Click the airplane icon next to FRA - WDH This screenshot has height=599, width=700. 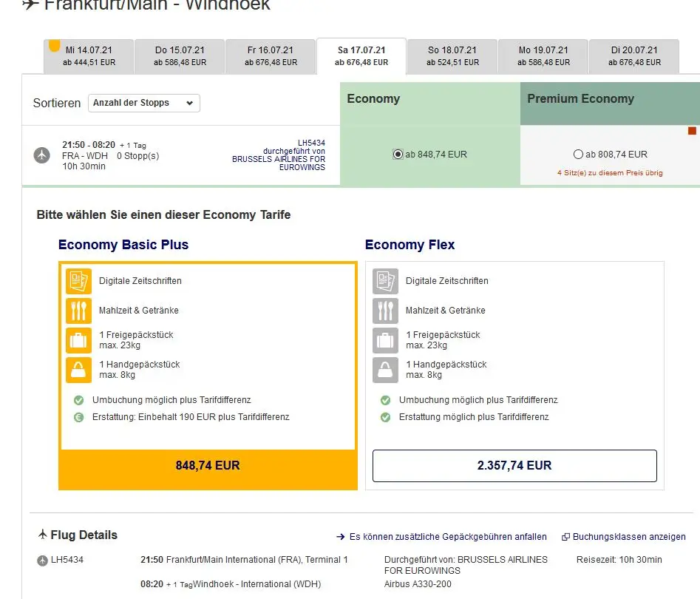click(x=42, y=155)
